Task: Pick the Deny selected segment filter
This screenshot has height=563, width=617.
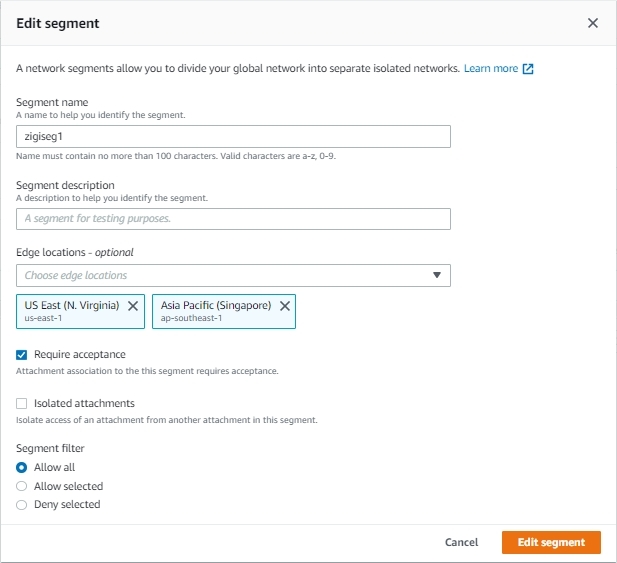Action: [22, 505]
